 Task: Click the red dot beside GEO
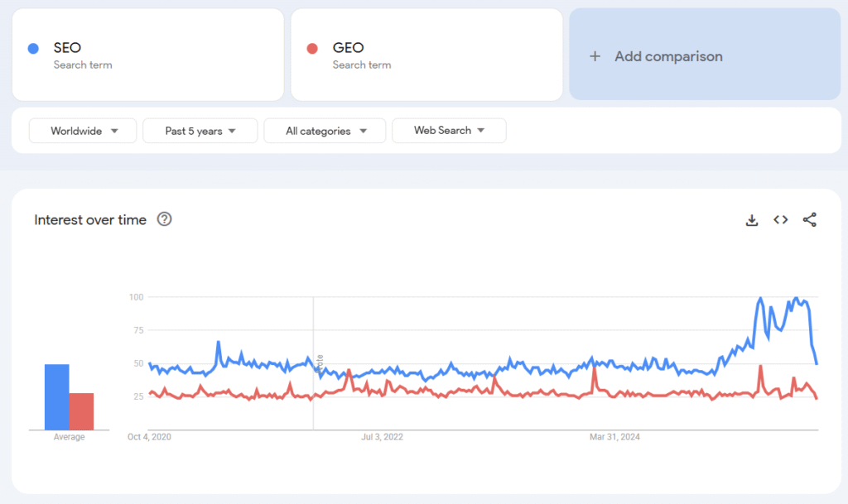[x=312, y=48]
